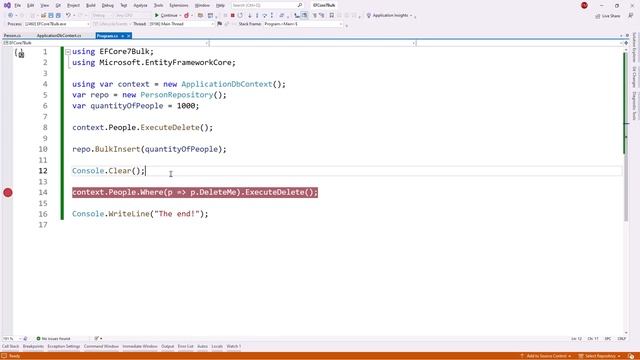Image resolution: width=640 pixels, height=360 pixels.
Task: Click the ApplicationDbContext type name in code
Action: 227,84
